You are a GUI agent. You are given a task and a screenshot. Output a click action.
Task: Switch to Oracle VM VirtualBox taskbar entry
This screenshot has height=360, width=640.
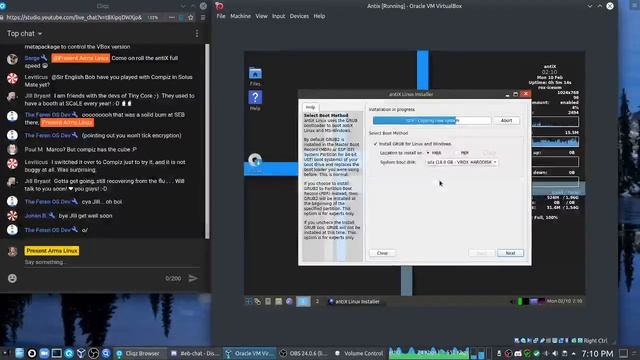tap(249, 353)
